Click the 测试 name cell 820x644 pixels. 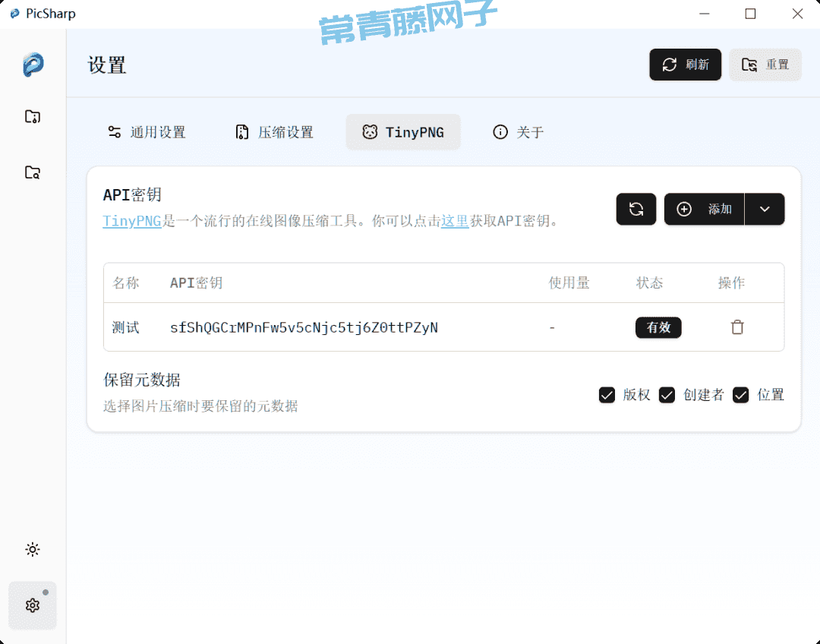125,327
